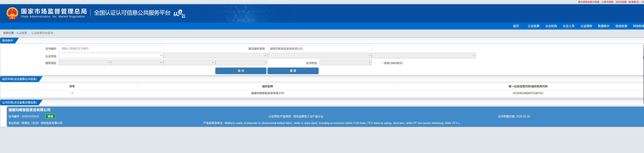Viewport: 644px width, 153px height.
Task: Select 福建钧皓智能家居有限公司 row in the organization table
Action: (x=267, y=93)
